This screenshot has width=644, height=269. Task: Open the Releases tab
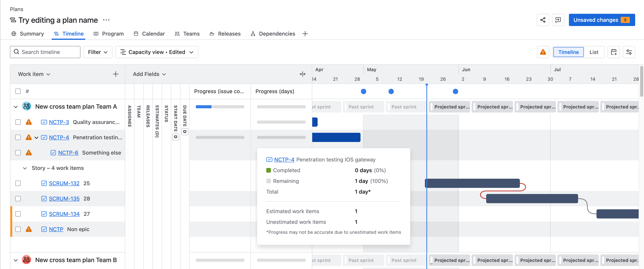coord(225,34)
